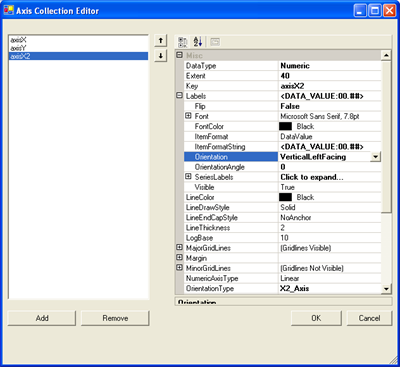Image resolution: width=400 pixels, height=367 pixels.
Task: Select axisX2 in the members list
Action: (x=78, y=56)
